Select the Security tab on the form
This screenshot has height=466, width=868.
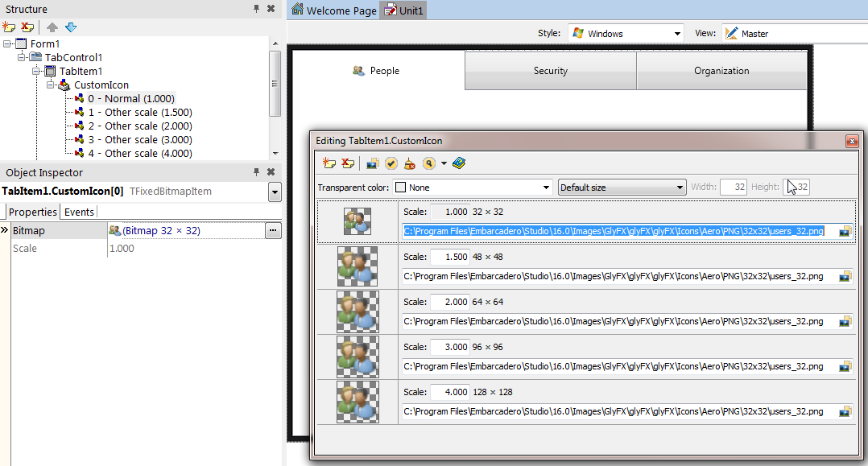pos(551,71)
